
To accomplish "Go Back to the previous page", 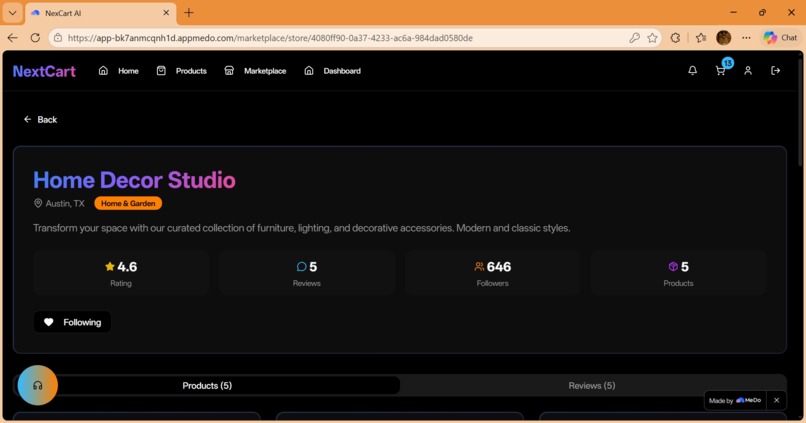I will pos(40,119).
